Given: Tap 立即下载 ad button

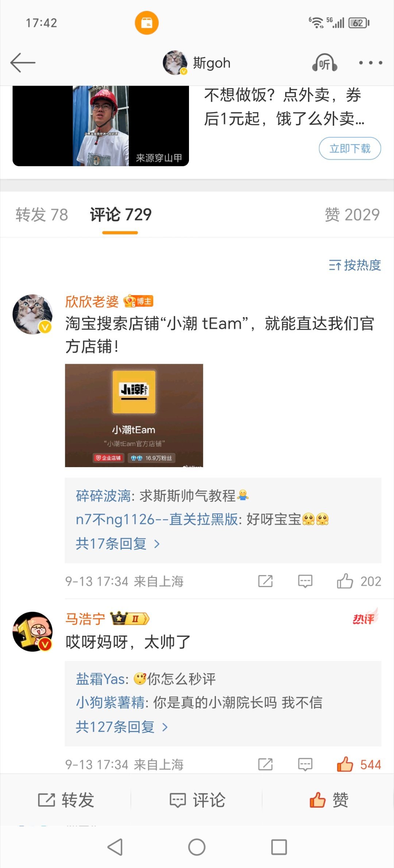Looking at the screenshot, I should [350, 148].
